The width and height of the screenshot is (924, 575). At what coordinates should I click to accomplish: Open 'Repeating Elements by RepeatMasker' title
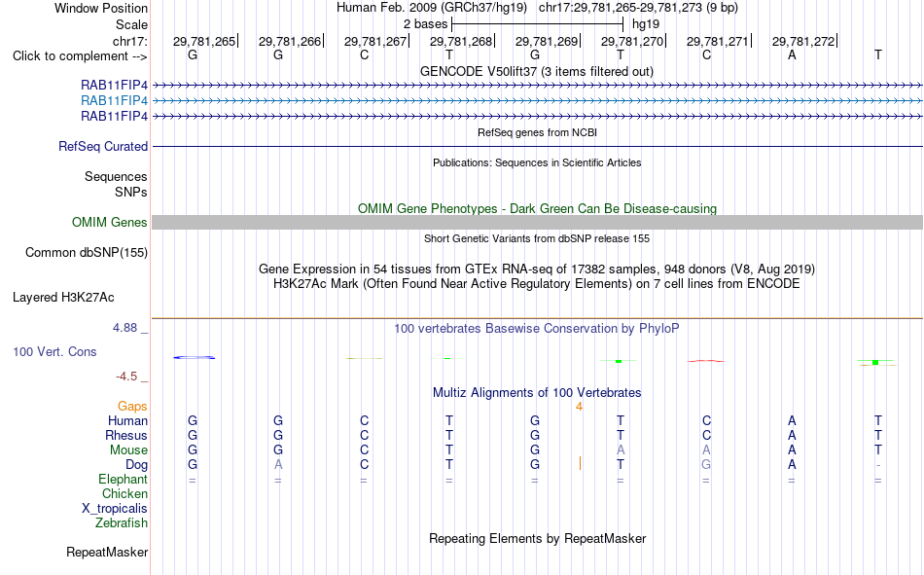[537, 539]
